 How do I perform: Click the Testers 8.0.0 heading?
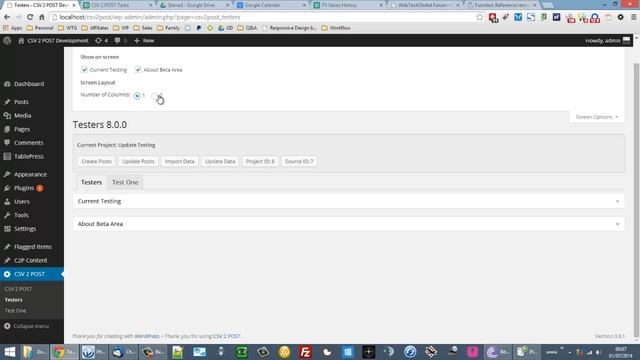(100, 124)
